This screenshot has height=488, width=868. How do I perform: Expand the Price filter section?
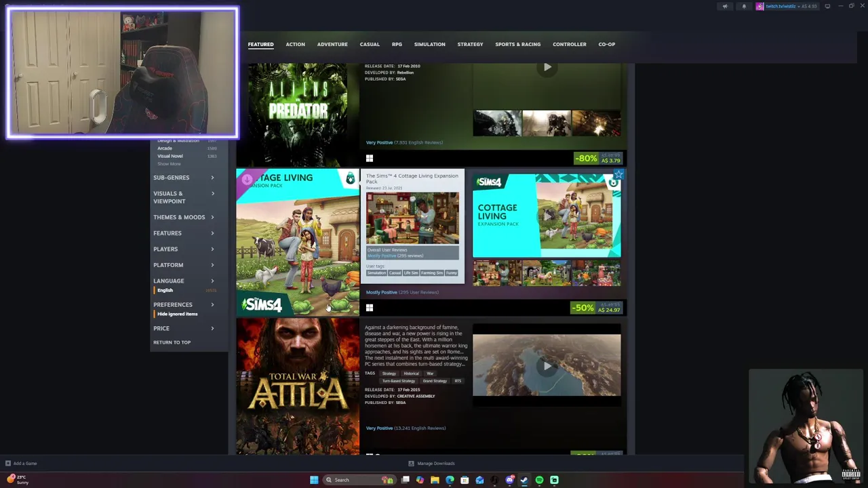(x=184, y=329)
